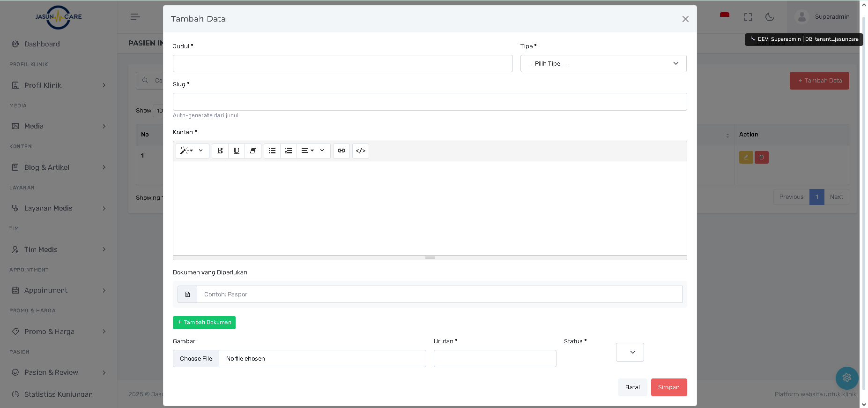
Task: Insert an unordered bullet list
Action: pos(272,151)
